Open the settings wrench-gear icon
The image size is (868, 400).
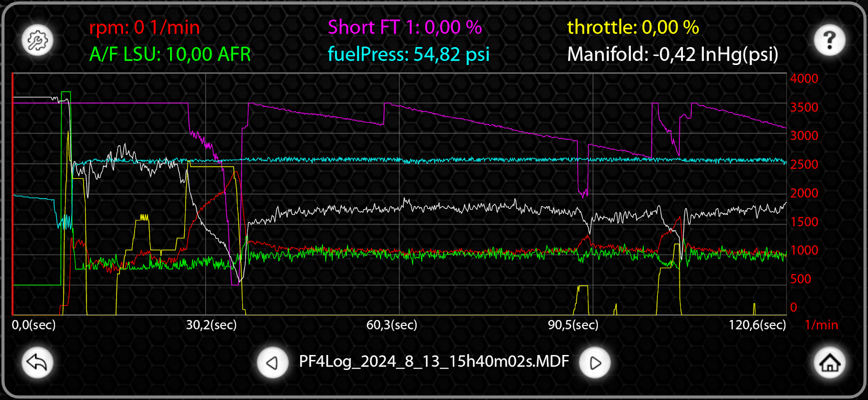[38, 40]
